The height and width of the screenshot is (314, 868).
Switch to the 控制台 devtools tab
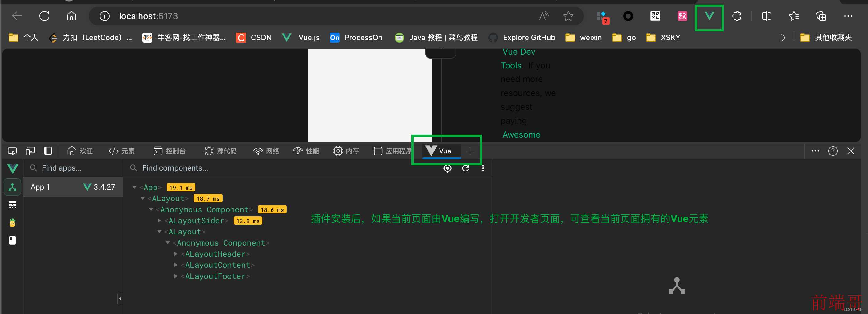[170, 151]
